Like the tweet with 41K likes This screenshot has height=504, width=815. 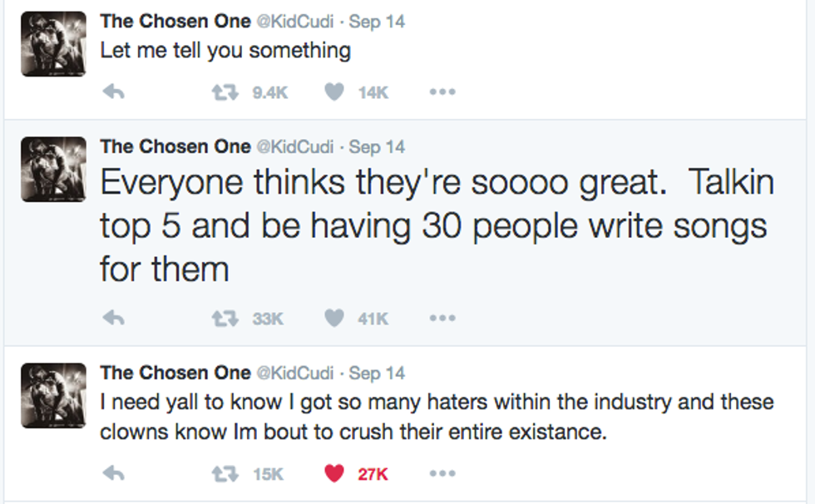(334, 318)
